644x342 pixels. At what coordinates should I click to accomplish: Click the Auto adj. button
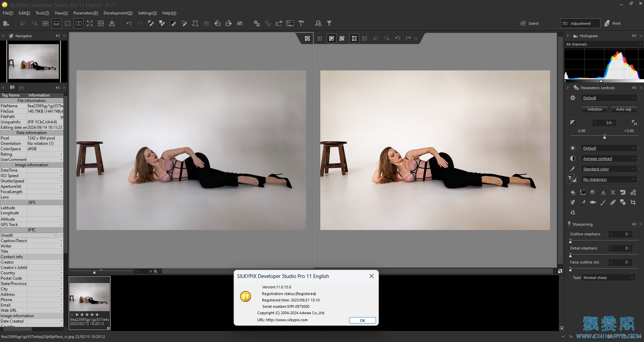(624, 109)
